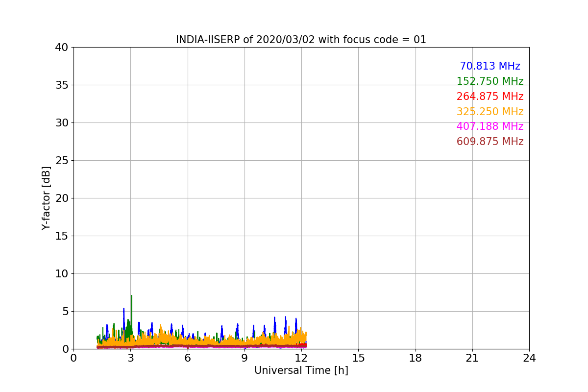The image size is (588, 392).
Task: Click the 18 tick on time axis
Action: click(415, 358)
